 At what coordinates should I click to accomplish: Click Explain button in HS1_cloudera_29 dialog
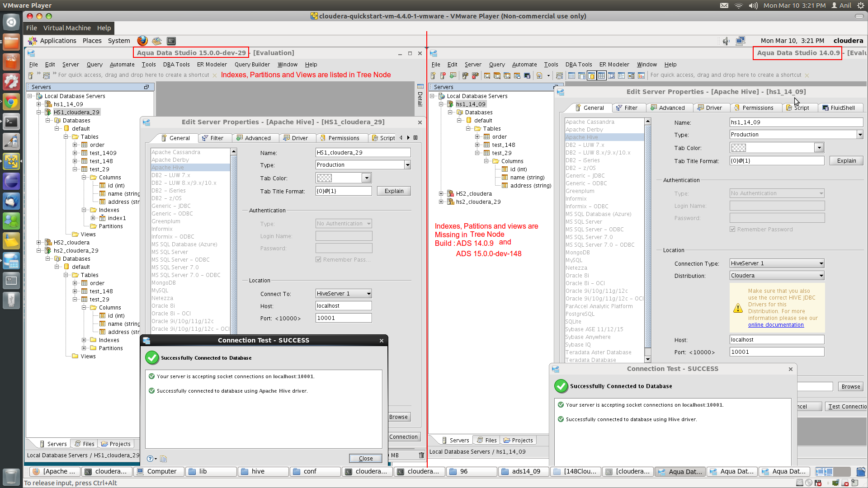coord(394,191)
